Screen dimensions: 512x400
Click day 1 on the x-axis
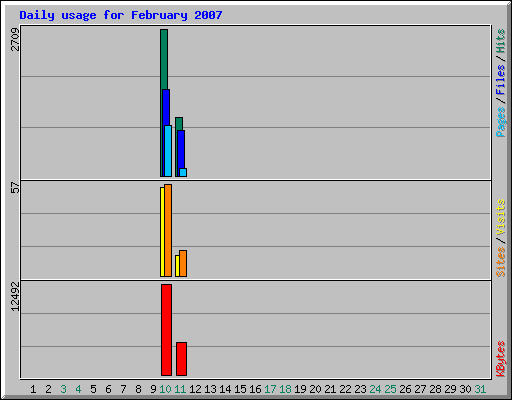[x=33, y=389]
